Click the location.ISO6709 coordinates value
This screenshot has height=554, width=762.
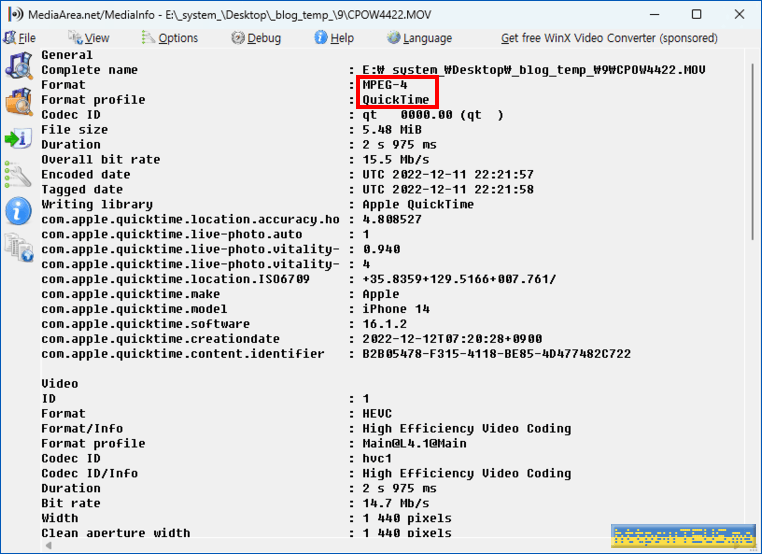[459, 279]
